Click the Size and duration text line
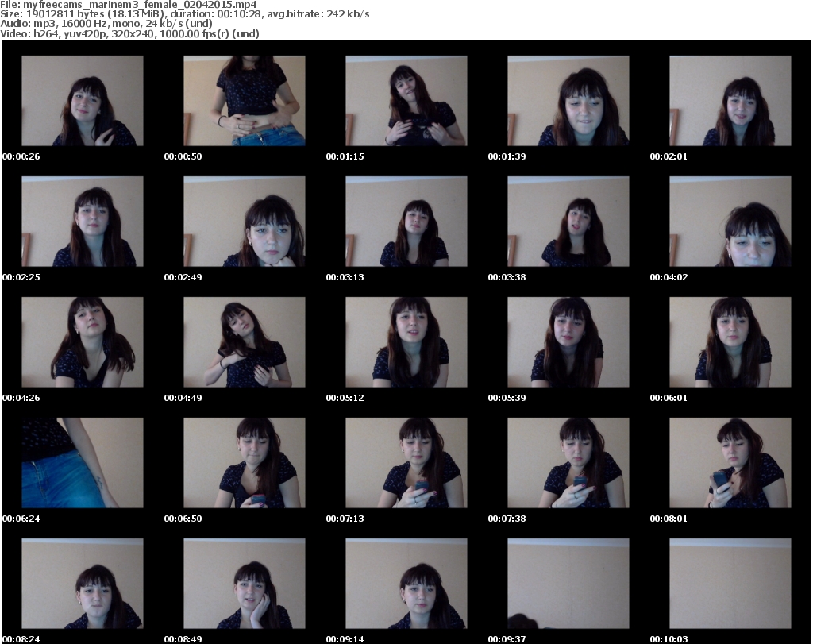This screenshot has height=644, width=813. click(x=184, y=14)
